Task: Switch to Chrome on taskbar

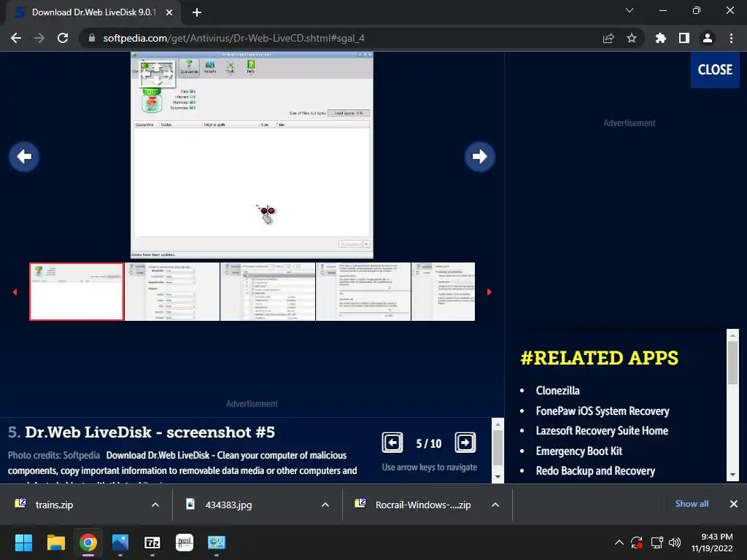Action: (88, 542)
